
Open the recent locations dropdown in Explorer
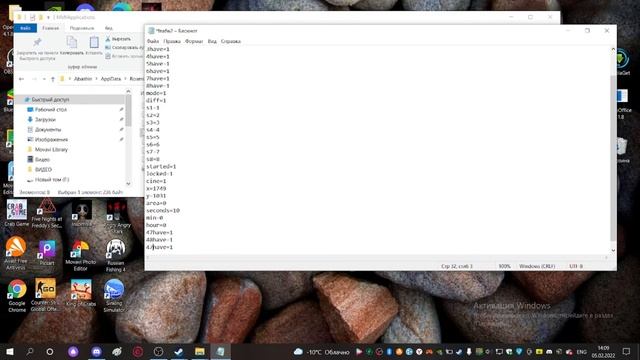tap(44, 79)
